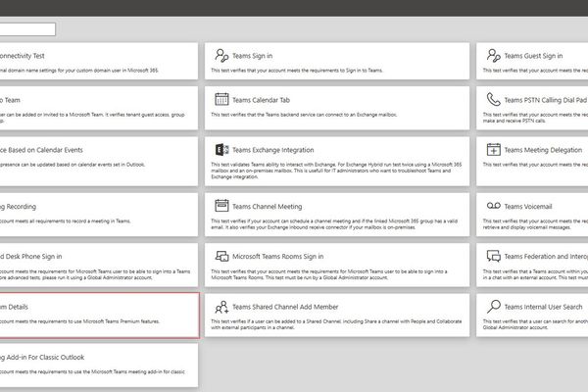Click the Teams Exchange Integration icon
The width and height of the screenshot is (588, 392).
[x=221, y=150]
